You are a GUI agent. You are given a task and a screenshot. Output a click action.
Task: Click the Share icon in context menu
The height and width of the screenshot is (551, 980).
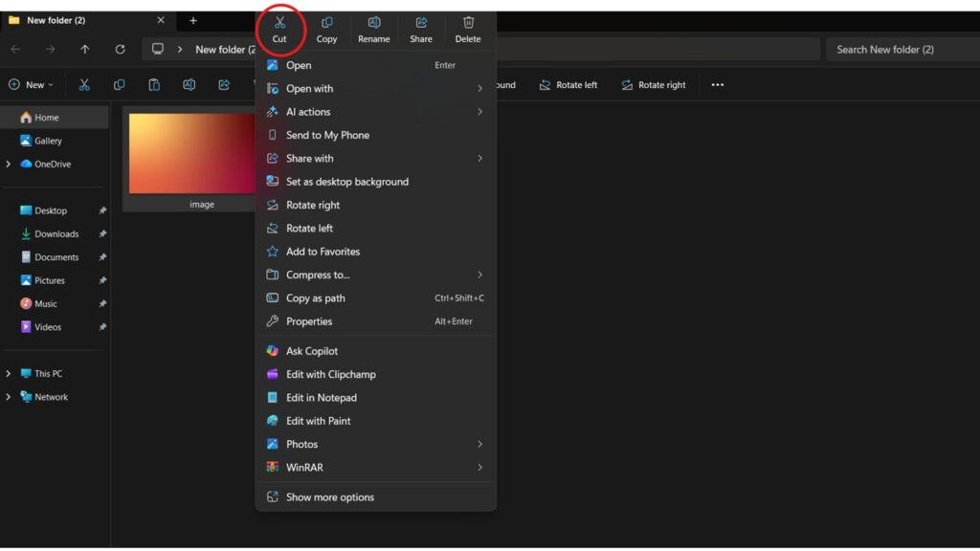[x=421, y=23]
